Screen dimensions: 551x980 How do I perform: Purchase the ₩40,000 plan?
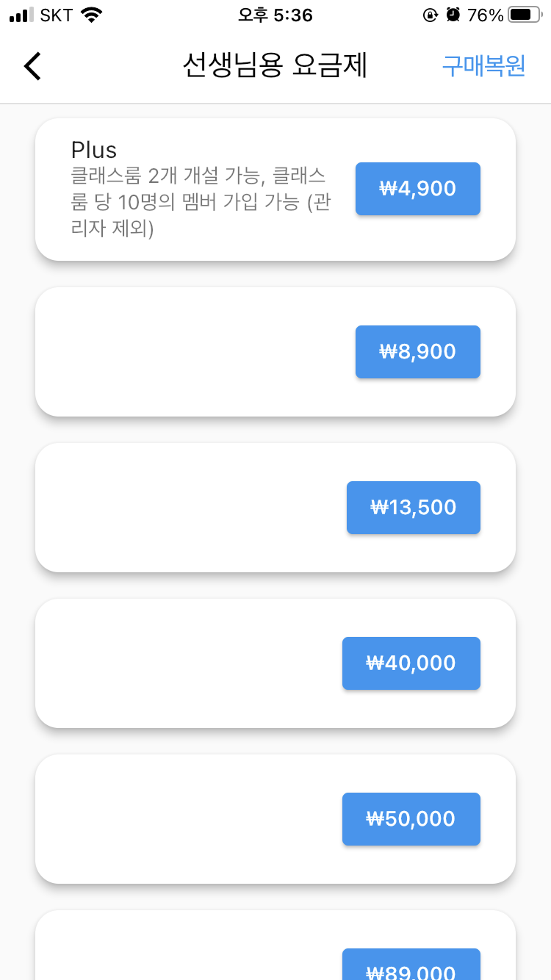[x=411, y=663]
